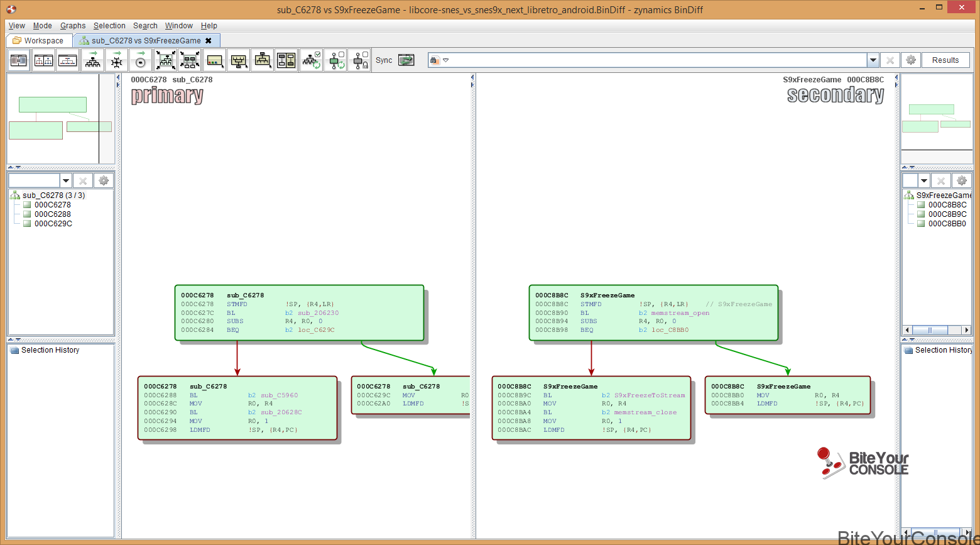Open the Mode menu
Viewport: 980px width, 545px height.
point(43,26)
